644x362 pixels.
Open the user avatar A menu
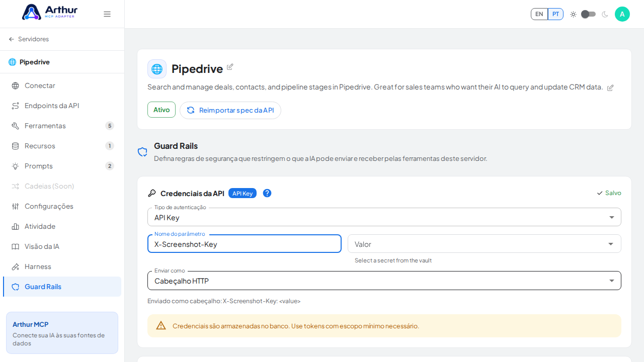coord(622,14)
